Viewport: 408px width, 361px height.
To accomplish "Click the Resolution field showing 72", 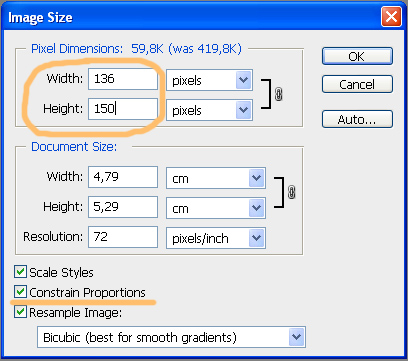I will click(123, 237).
